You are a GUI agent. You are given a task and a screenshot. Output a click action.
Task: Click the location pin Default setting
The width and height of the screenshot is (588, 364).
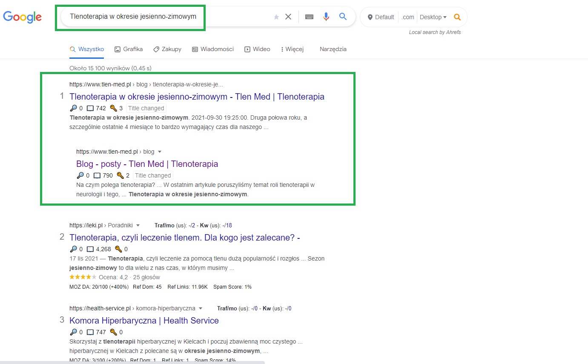(381, 17)
